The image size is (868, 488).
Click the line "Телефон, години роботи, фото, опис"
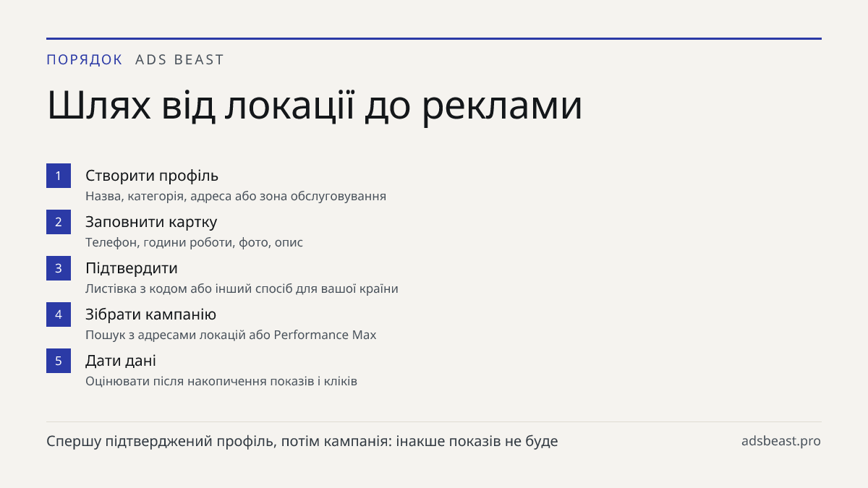[x=194, y=242]
